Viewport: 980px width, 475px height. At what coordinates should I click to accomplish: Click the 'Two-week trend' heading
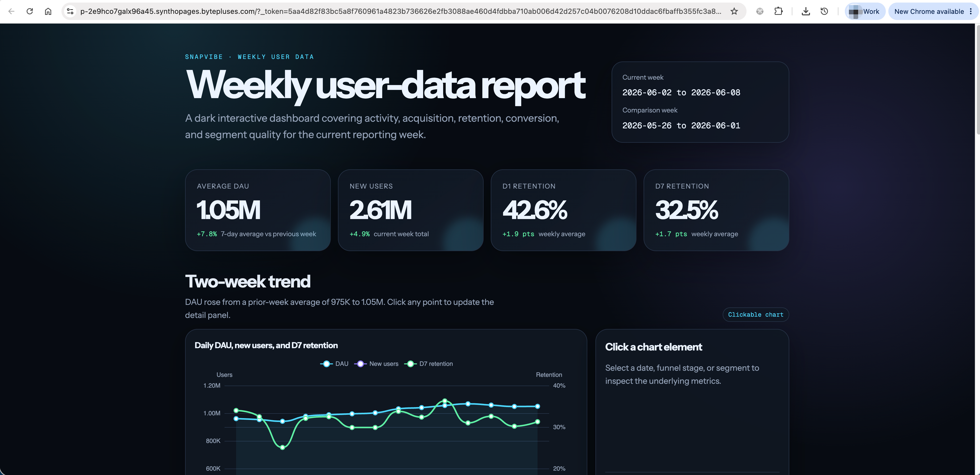click(x=248, y=282)
